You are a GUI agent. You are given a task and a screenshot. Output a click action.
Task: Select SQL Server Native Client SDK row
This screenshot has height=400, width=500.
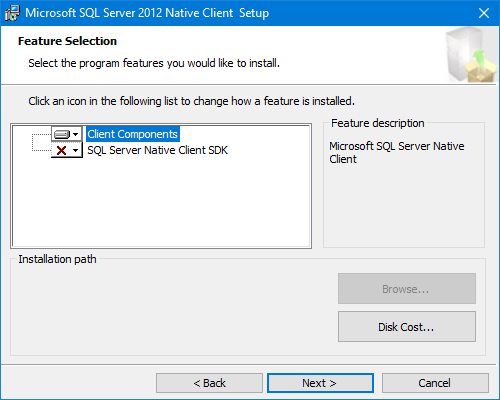click(157, 150)
